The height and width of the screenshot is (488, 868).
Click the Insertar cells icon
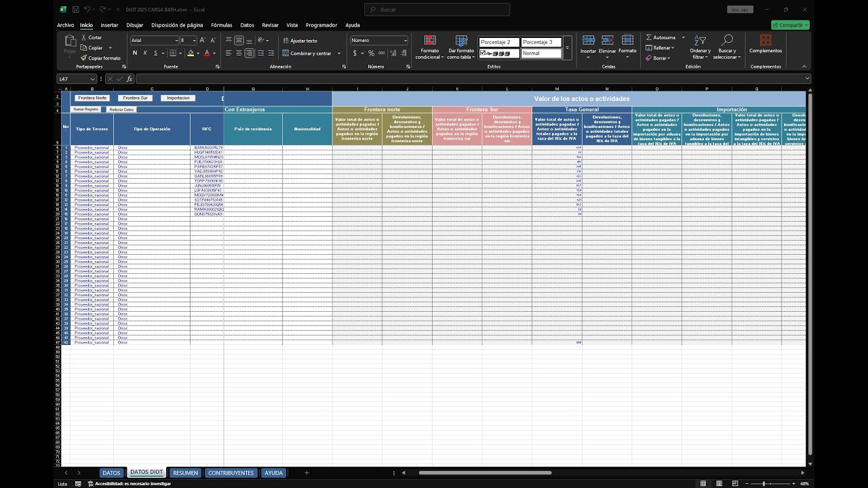pyautogui.click(x=588, y=41)
